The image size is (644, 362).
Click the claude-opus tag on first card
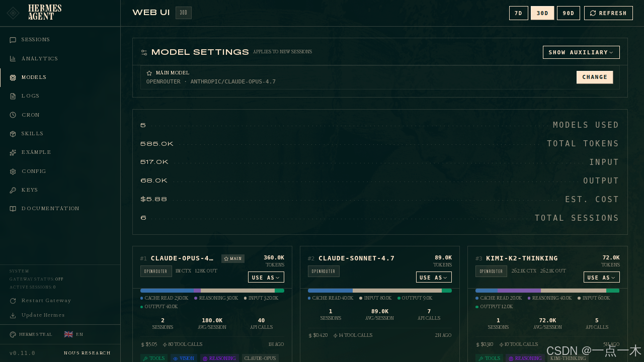[x=260, y=358]
